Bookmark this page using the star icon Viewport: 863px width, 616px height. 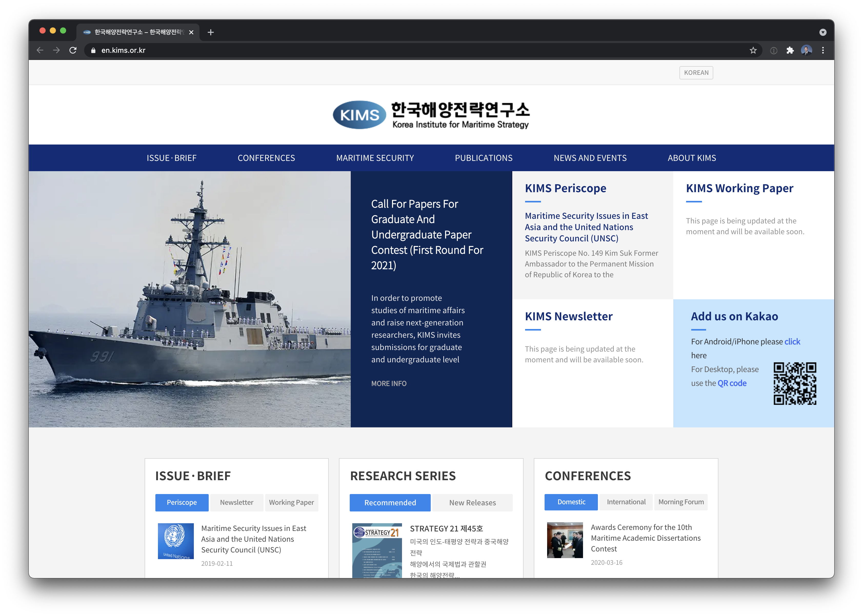pyautogui.click(x=753, y=50)
